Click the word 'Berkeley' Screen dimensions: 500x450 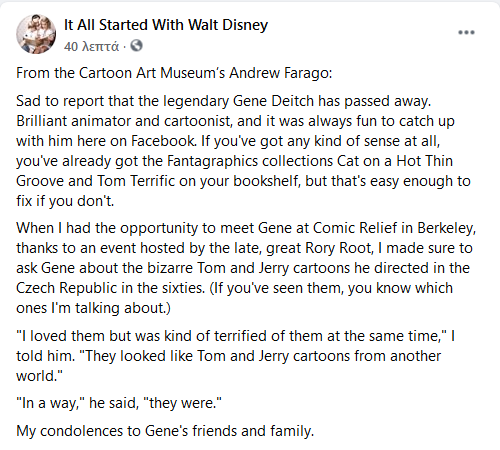click(x=446, y=228)
